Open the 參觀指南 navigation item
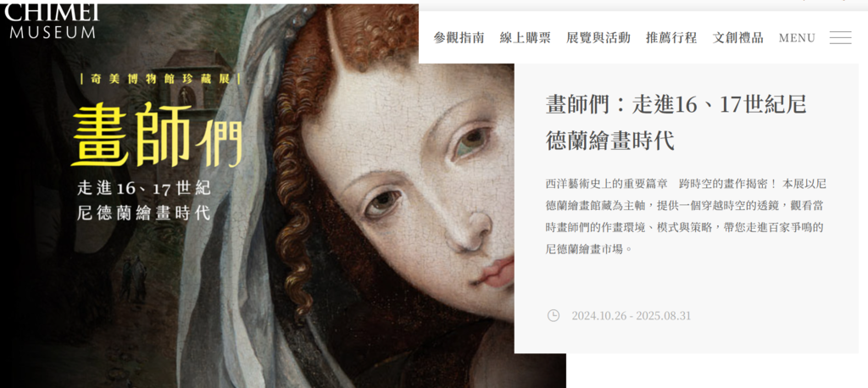 tap(459, 37)
